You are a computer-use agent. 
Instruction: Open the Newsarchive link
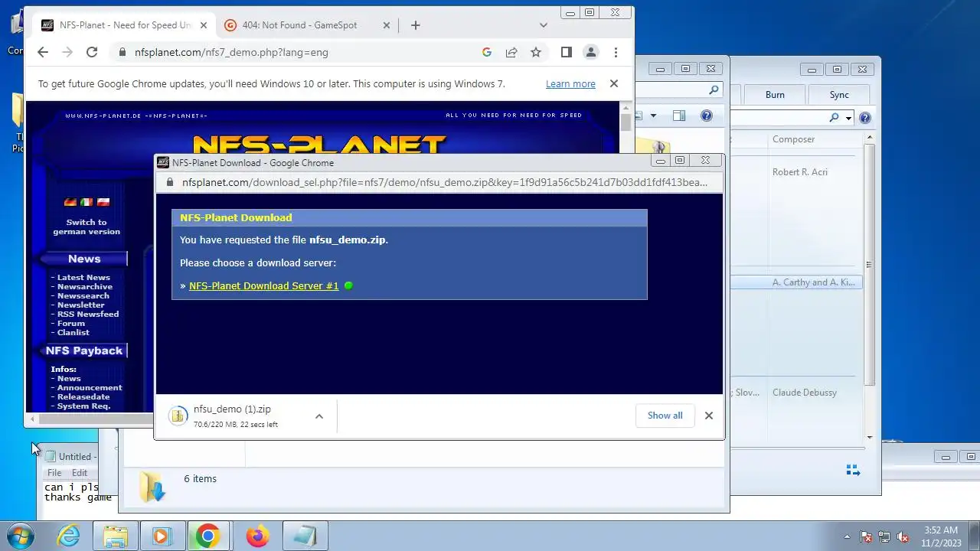click(x=85, y=286)
